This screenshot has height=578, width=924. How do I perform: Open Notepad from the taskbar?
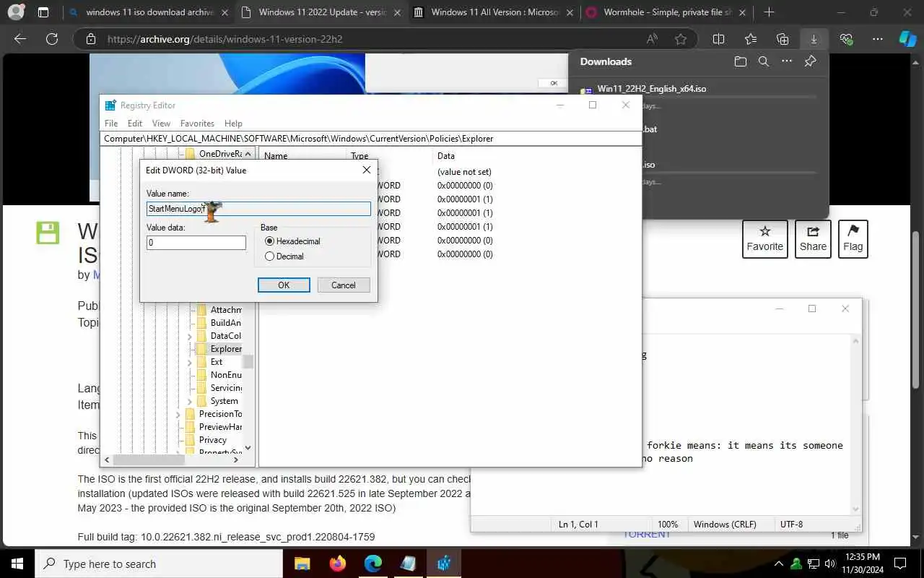pos(408,564)
